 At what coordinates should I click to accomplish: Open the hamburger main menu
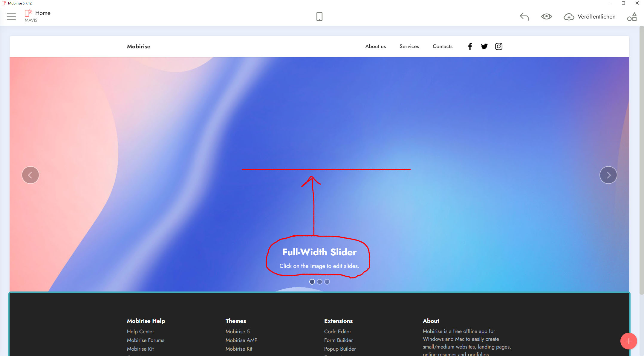click(x=11, y=17)
